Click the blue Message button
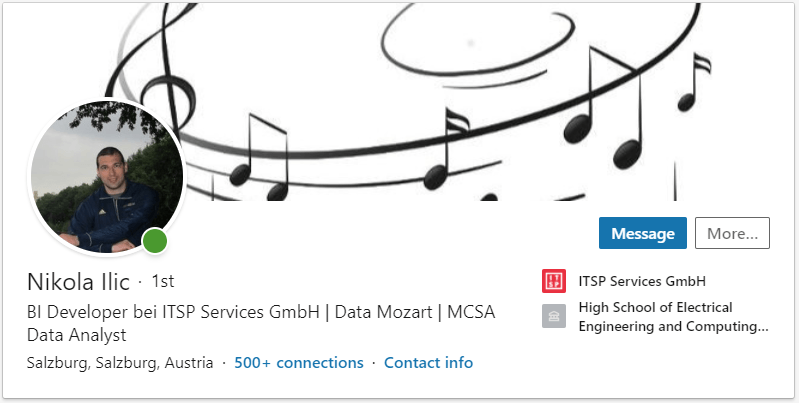 (642, 233)
